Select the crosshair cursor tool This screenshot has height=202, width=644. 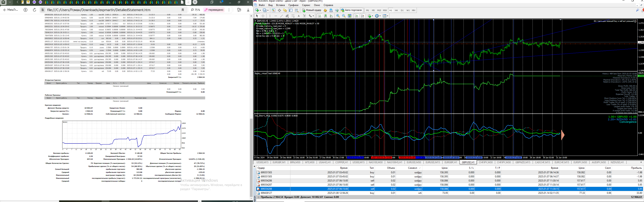click(x=263, y=16)
